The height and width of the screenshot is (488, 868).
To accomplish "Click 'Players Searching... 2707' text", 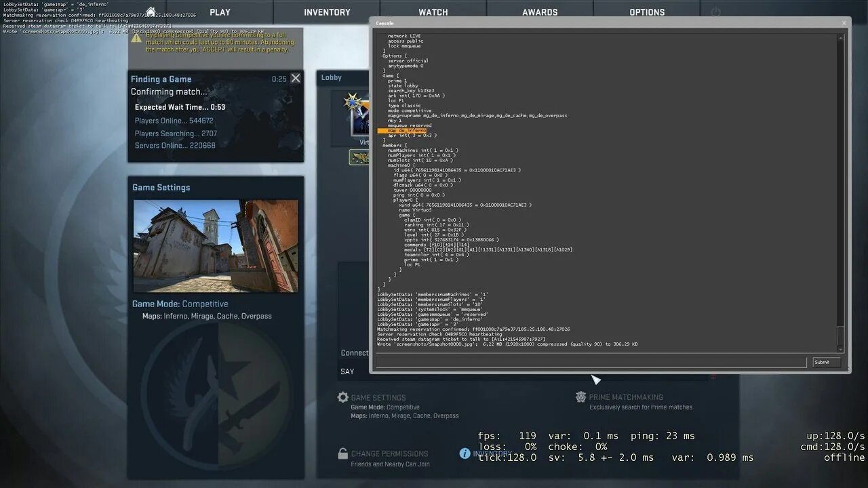I will pyautogui.click(x=176, y=134).
